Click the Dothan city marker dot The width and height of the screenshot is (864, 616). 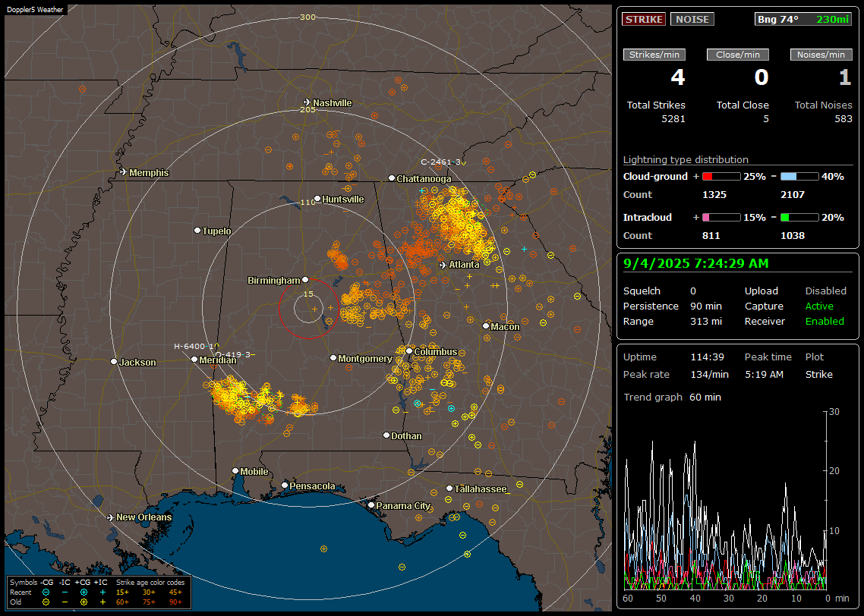click(386, 435)
